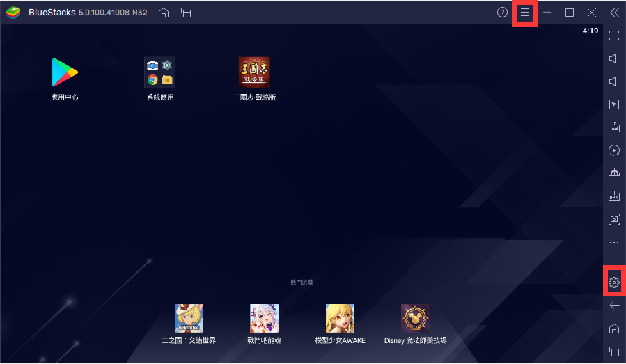This screenshot has height=364, width=626.
Task: Open the BlueStacks hamburger menu
Action: tap(524, 13)
